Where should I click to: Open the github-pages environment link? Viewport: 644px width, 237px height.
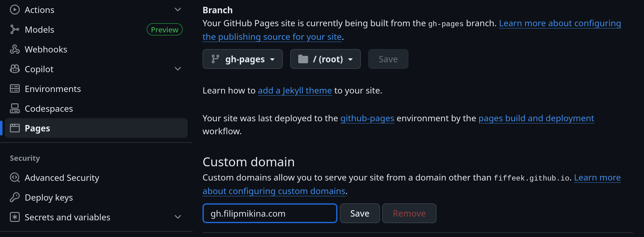pos(367,118)
